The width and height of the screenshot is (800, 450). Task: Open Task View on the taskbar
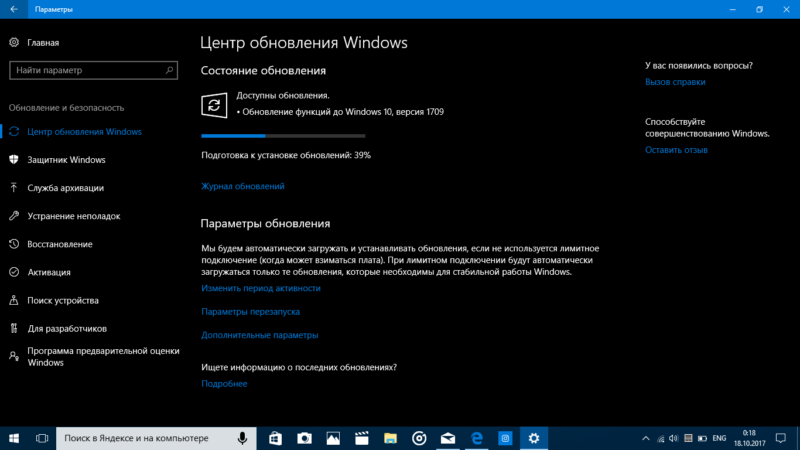pos(42,438)
